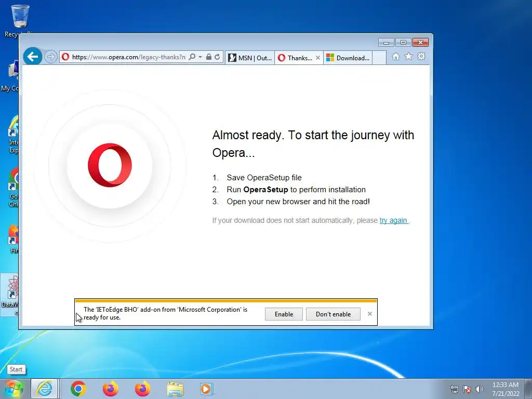Dismiss the add-on notification bar
The height and width of the screenshot is (399, 532).
370,314
